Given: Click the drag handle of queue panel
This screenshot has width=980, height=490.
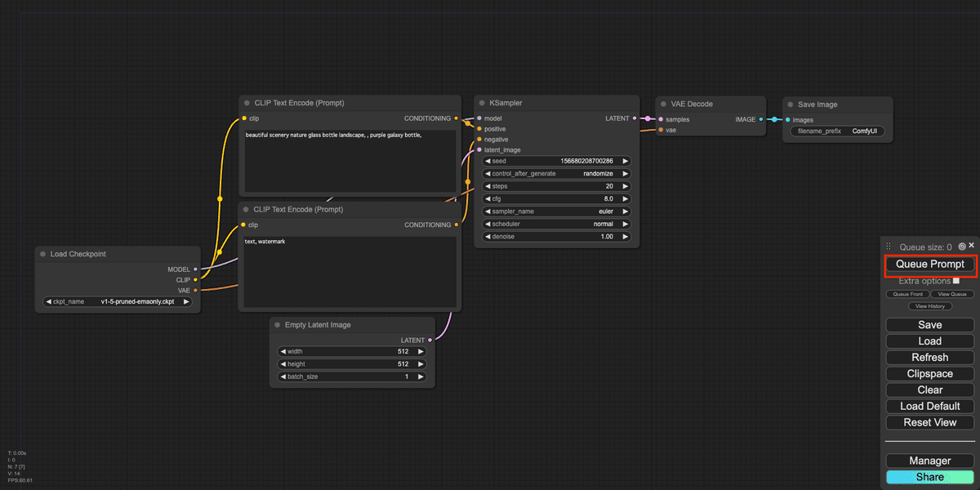Looking at the screenshot, I should [889, 247].
